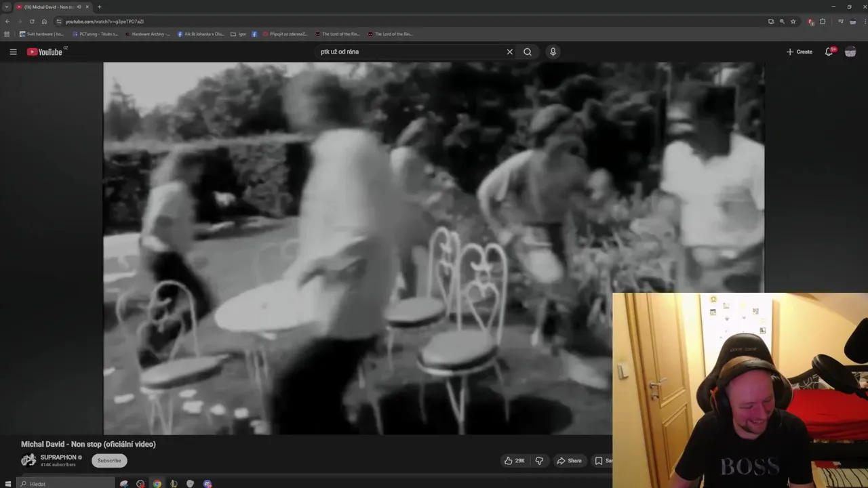Open the Facebook icon bookmark
The width and height of the screenshot is (868, 488).
(x=254, y=34)
